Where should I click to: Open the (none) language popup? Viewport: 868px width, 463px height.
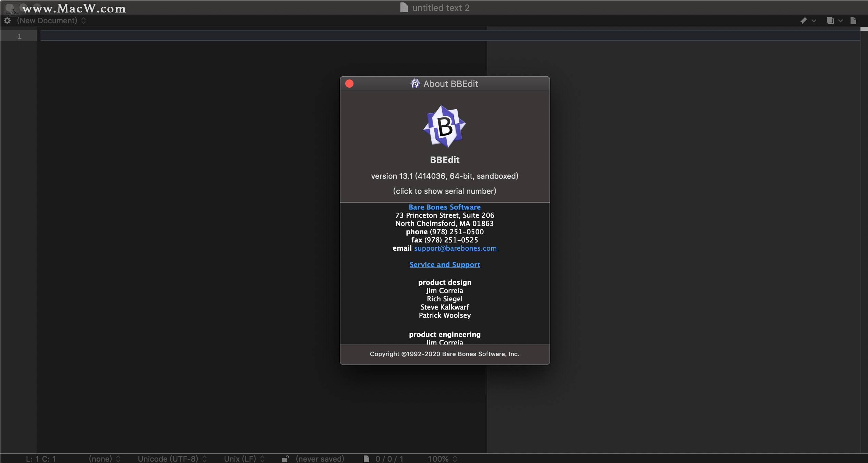(104, 459)
